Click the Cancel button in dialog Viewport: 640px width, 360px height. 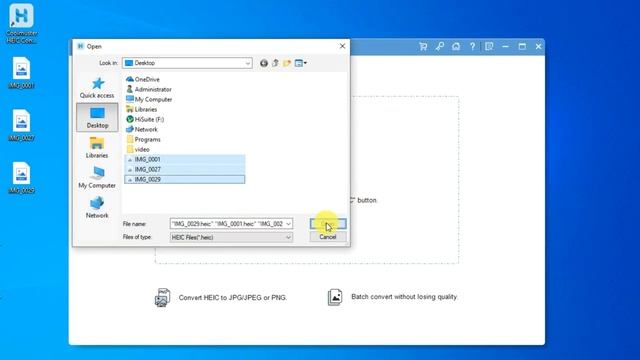[328, 237]
